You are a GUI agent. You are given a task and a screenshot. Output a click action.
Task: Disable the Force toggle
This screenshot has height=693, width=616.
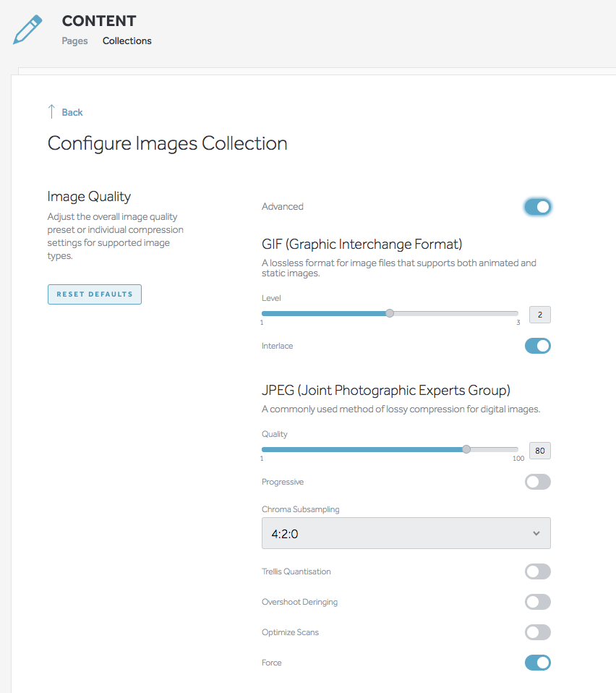537,663
